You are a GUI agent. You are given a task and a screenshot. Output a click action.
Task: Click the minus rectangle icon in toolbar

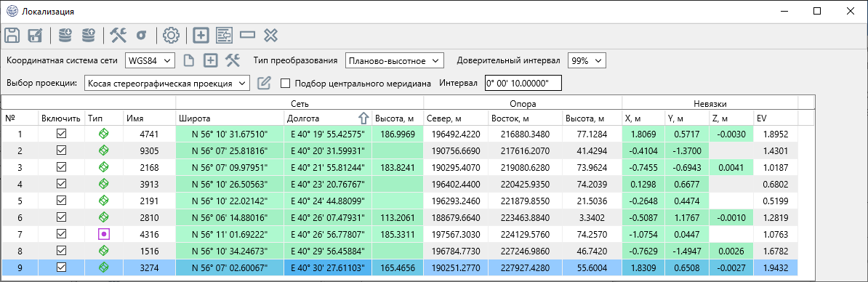coord(247,36)
